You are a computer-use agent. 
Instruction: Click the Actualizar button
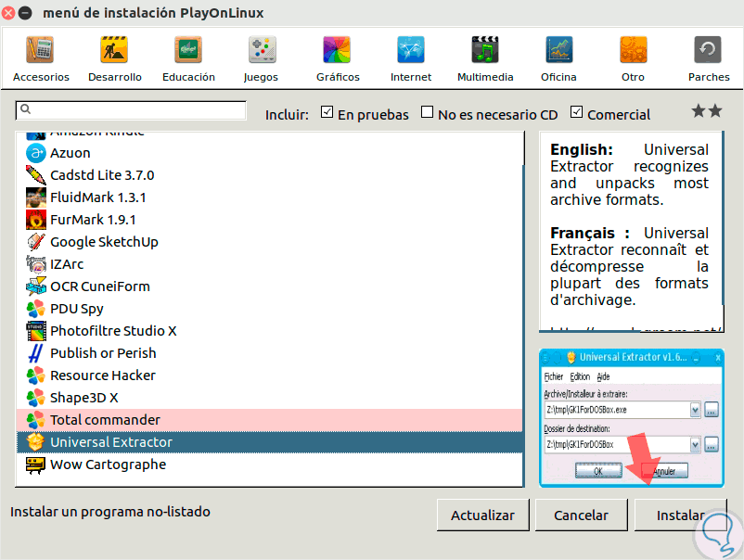[x=482, y=515]
